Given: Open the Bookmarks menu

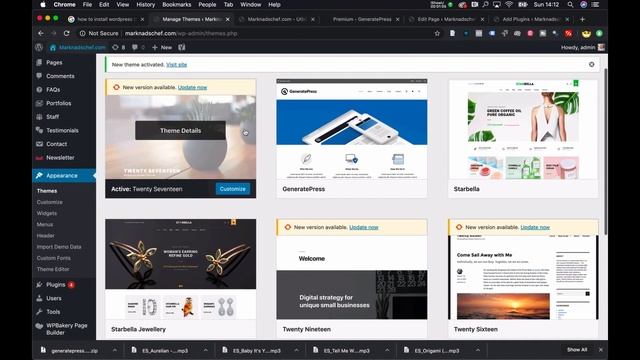Looking at the screenshot, I should tap(177, 5).
